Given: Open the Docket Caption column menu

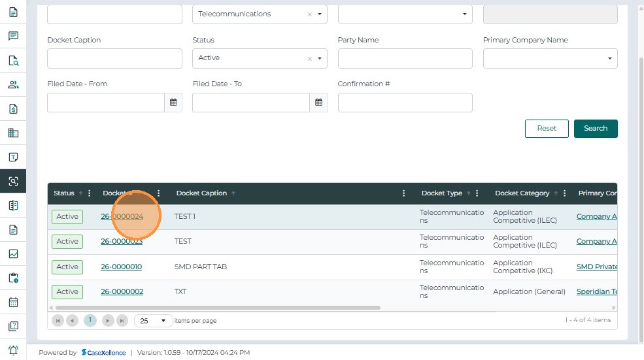Looking at the screenshot, I should click(x=404, y=193).
